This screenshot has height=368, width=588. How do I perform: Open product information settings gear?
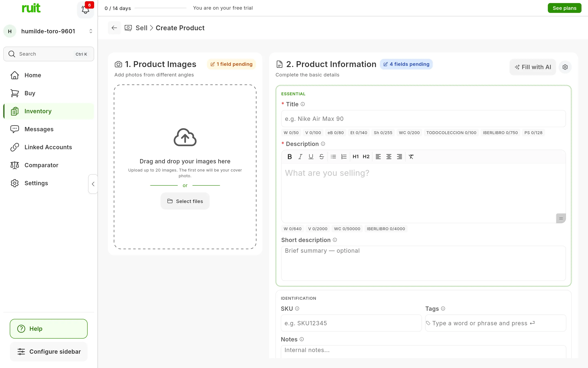point(565,67)
